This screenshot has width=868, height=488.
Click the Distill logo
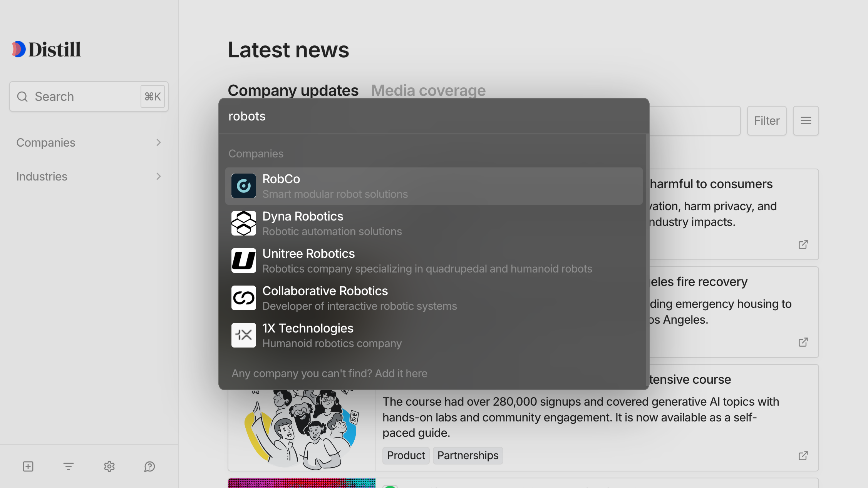[x=46, y=49]
